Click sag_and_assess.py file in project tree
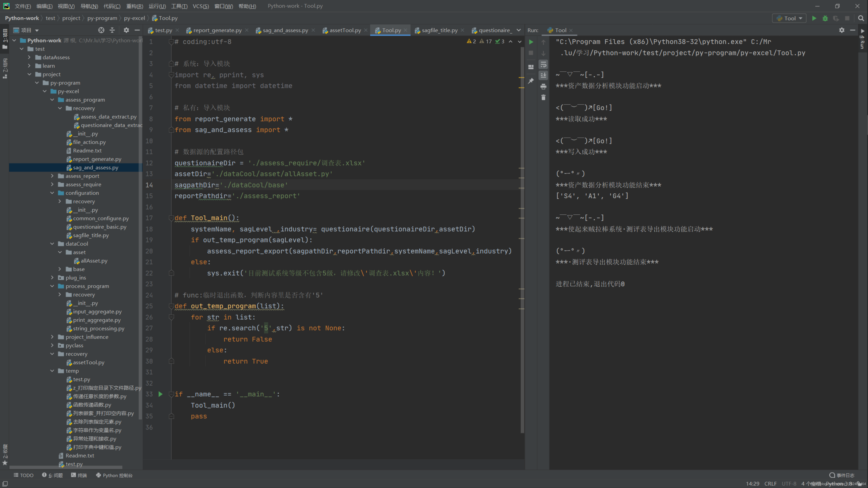Screen dimensions: 868x488 click(x=95, y=168)
